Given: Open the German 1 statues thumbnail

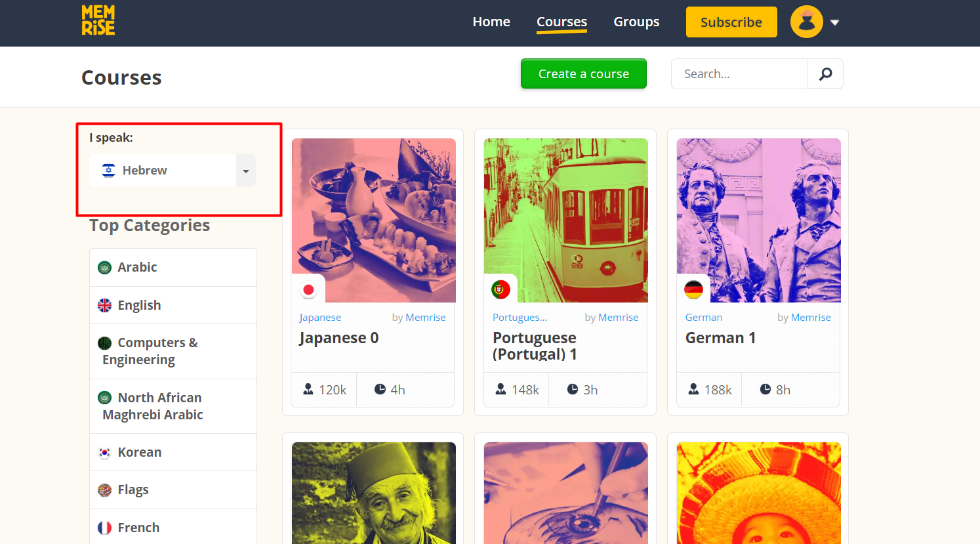Looking at the screenshot, I should [x=758, y=220].
